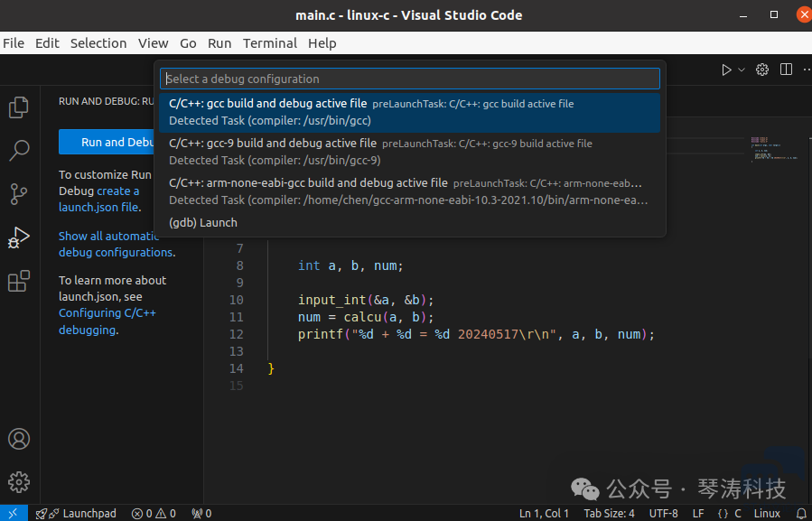Choose gcc-9 build and debug active file

pyautogui.click(x=410, y=152)
